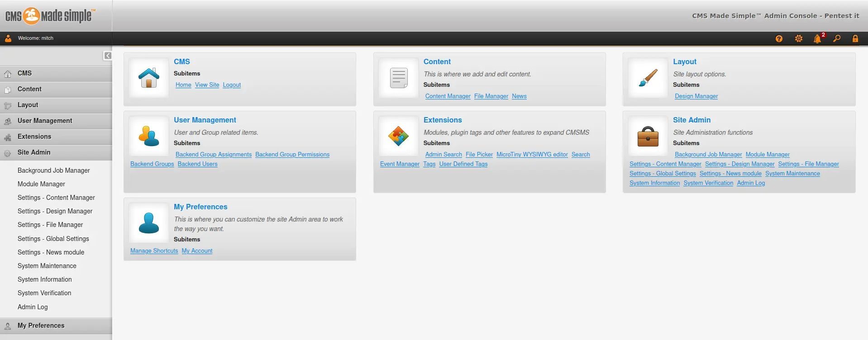The width and height of the screenshot is (868, 340).
Task: Open the News link in Content card
Action: (x=519, y=96)
